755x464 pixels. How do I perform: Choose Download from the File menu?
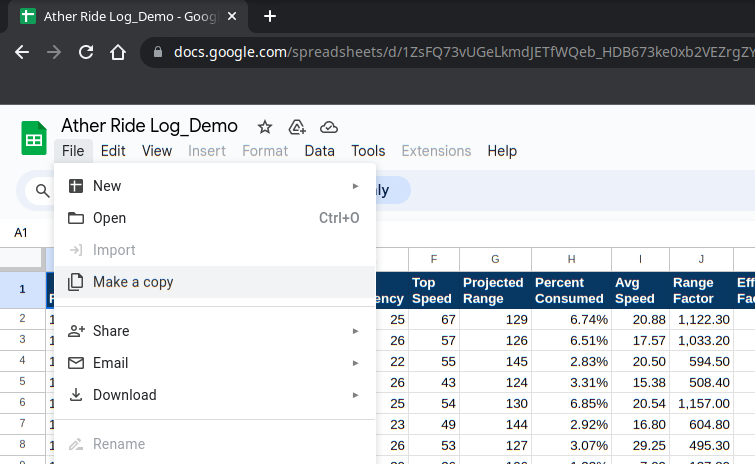215,395
